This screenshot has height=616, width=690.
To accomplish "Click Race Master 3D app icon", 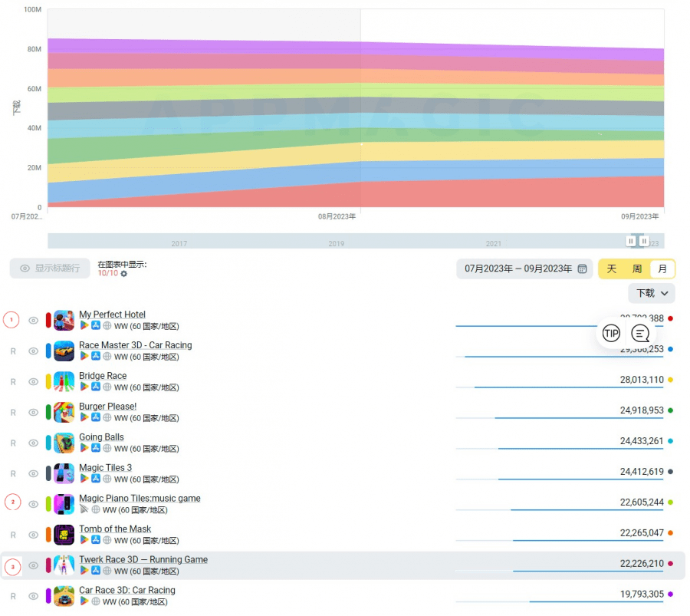I will [64, 351].
